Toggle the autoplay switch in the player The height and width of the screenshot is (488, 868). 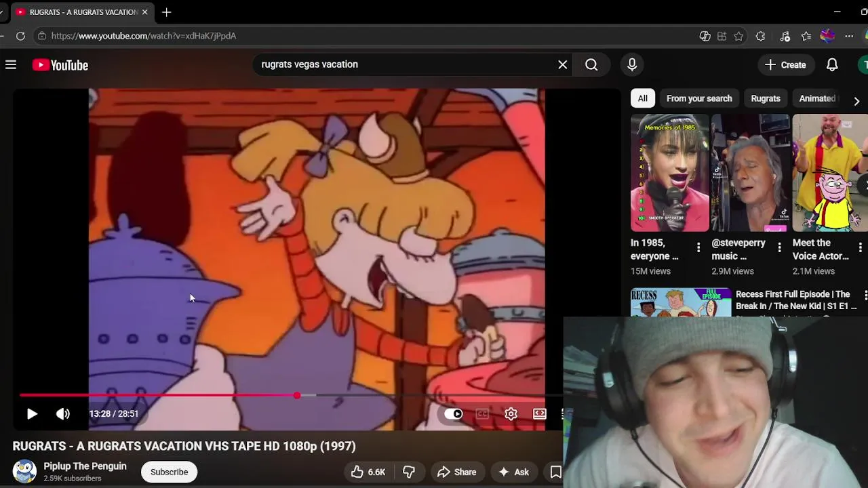coord(454,413)
